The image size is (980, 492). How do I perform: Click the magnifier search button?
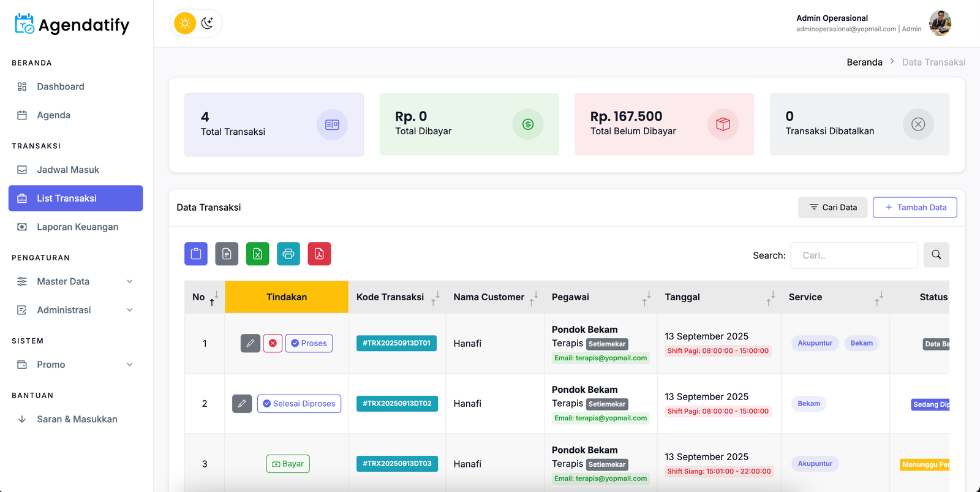pos(936,255)
